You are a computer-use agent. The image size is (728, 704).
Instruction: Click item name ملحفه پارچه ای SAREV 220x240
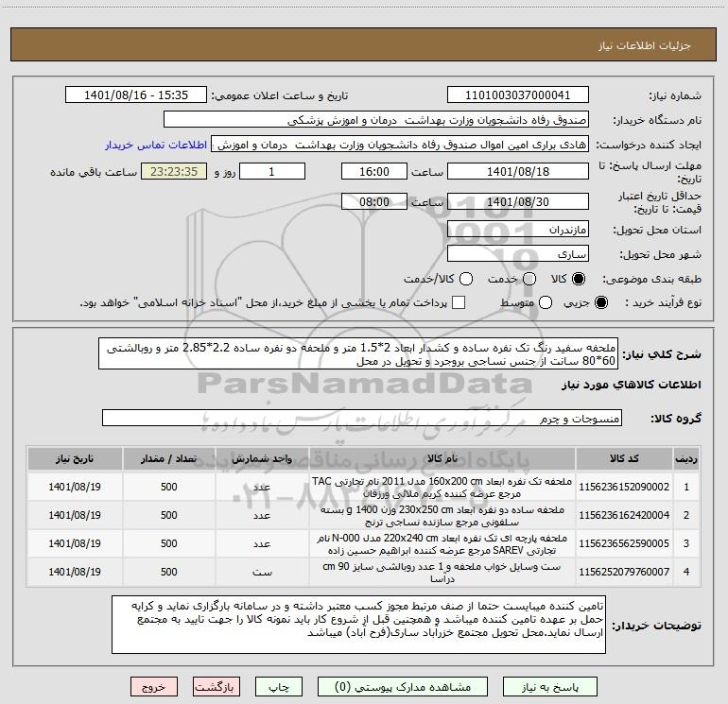[442, 544]
